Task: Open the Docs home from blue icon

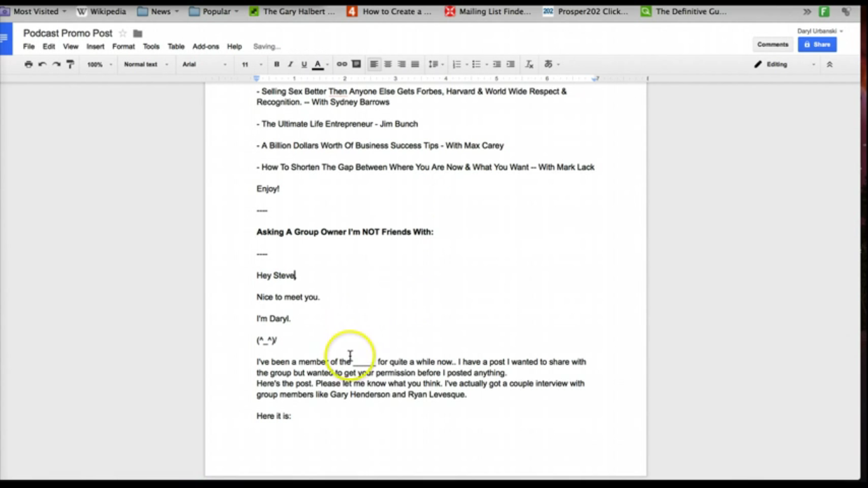Action: pos(6,38)
